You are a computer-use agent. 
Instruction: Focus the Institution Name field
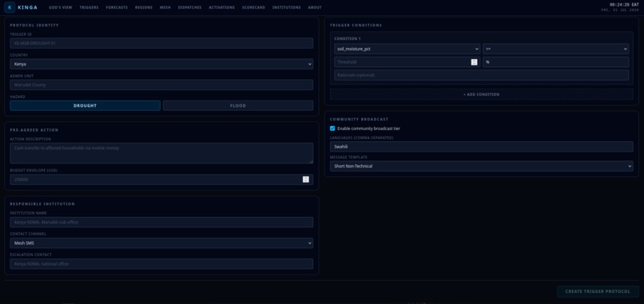(x=161, y=222)
